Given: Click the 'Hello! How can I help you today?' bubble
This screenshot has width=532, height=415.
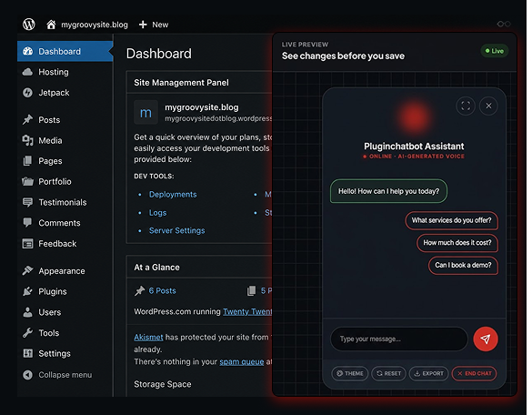Looking at the screenshot, I should 388,191.
